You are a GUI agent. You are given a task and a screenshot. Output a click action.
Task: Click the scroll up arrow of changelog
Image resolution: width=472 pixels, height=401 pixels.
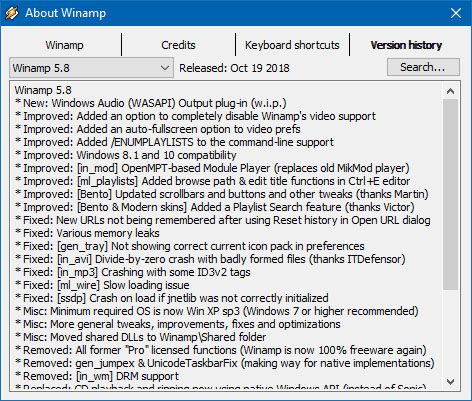(x=450, y=91)
